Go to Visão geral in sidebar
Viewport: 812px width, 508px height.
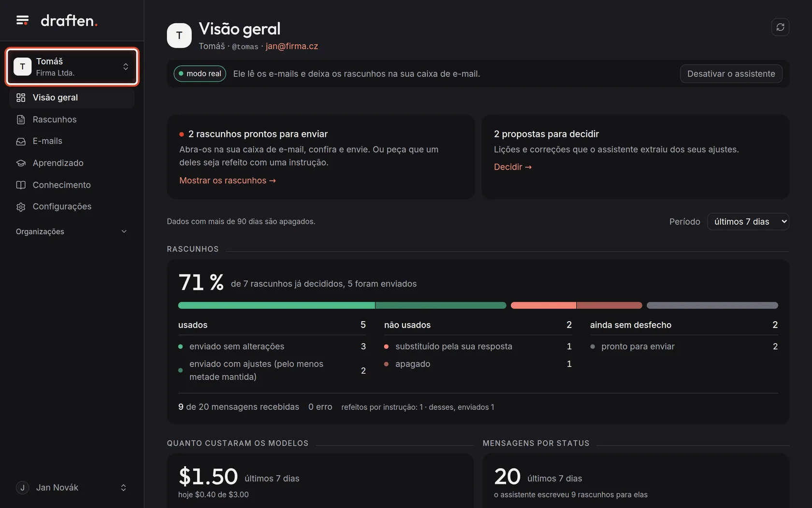click(72, 98)
